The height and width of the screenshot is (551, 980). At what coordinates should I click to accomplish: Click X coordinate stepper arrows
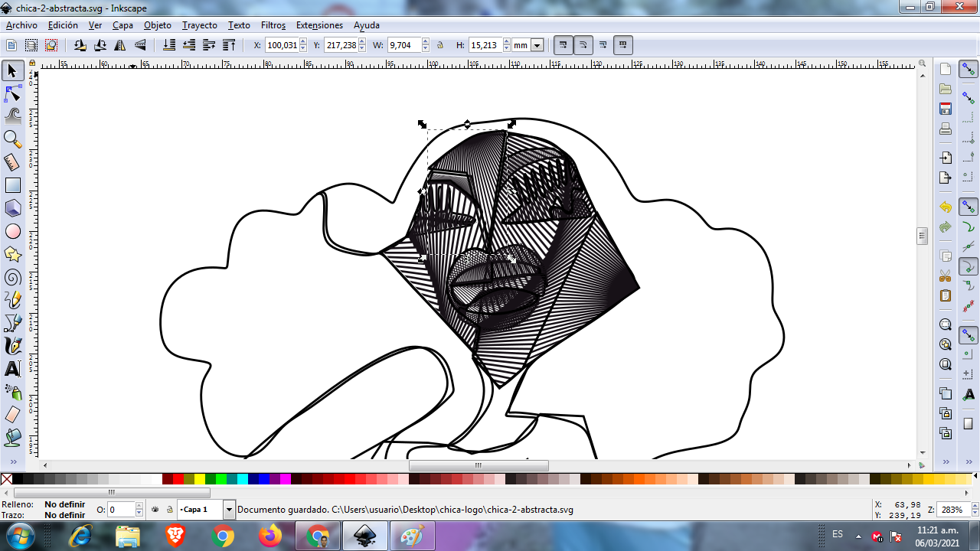pyautogui.click(x=302, y=45)
